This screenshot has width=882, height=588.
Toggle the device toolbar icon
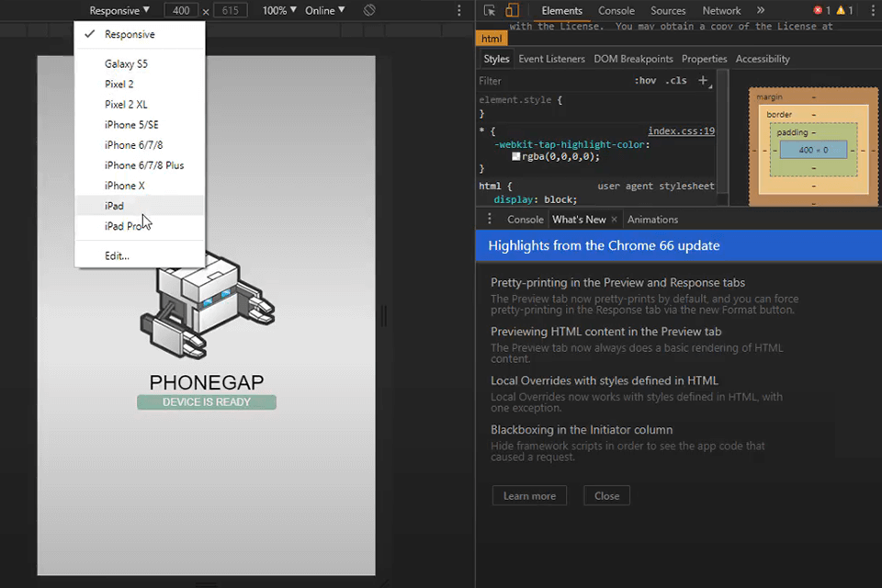(512, 10)
